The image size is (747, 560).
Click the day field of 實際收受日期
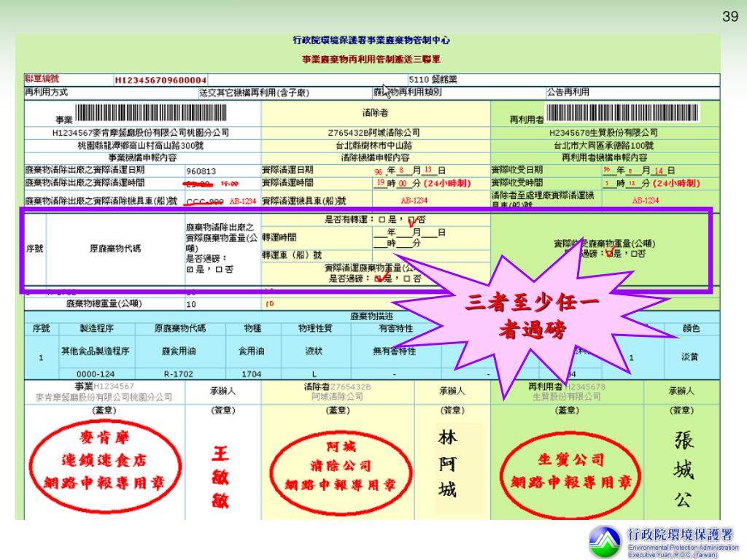(659, 171)
